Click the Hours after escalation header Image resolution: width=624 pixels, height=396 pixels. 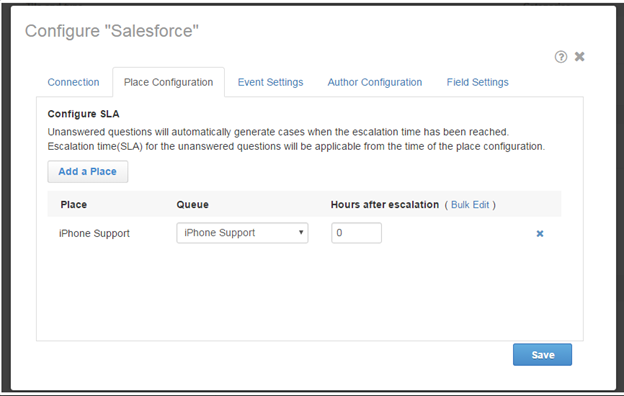(x=385, y=205)
